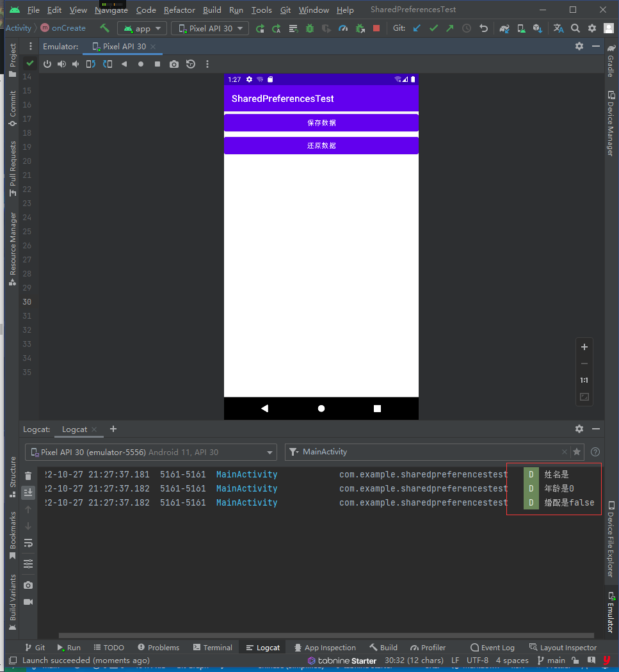The image size is (619, 672).
Task: Click the Build project hammer icon
Action: [x=104, y=28]
